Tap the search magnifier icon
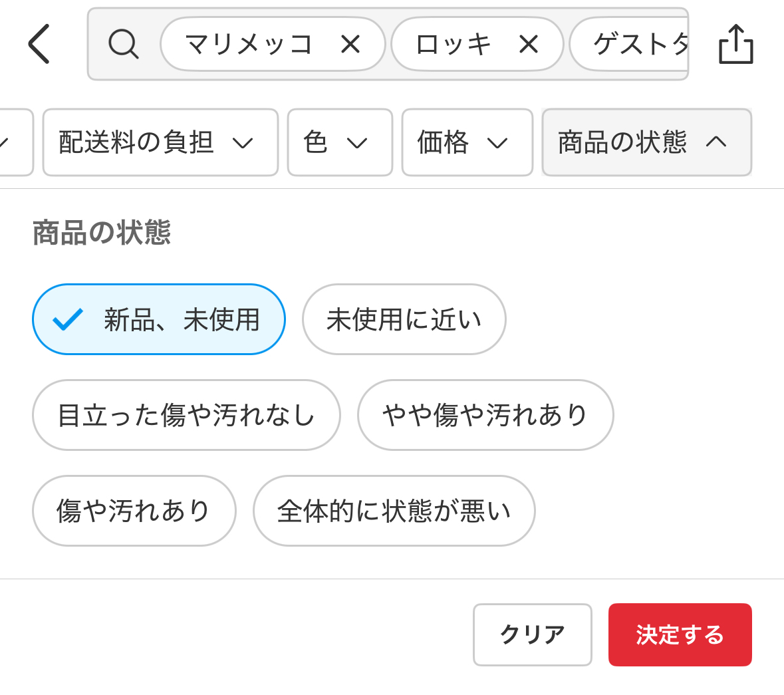The width and height of the screenshot is (784, 695). click(123, 45)
